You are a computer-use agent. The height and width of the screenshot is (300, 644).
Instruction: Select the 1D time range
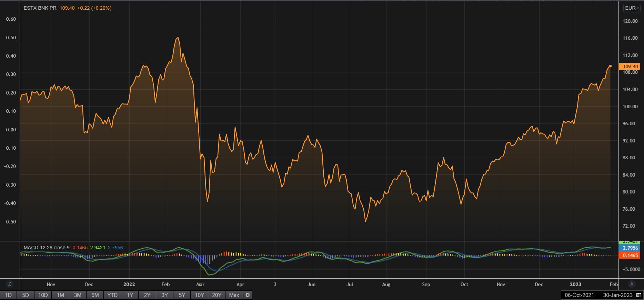click(8, 295)
